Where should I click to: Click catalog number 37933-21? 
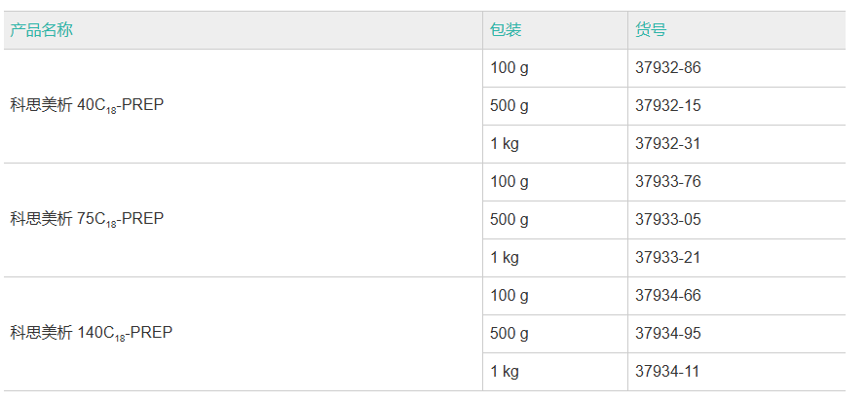click(668, 258)
